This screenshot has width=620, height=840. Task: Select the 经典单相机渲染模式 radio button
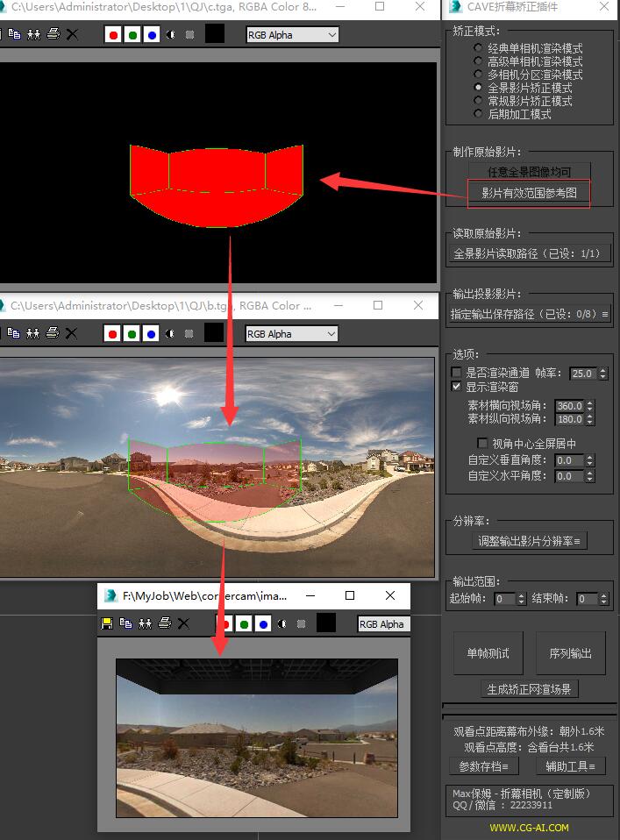pyautogui.click(x=478, y=48)
